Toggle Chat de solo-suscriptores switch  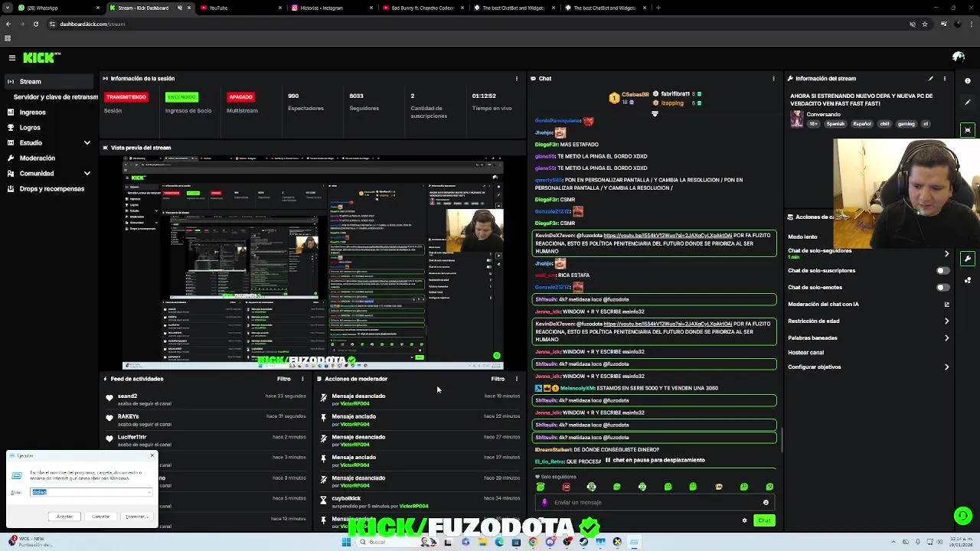point(943,270)
